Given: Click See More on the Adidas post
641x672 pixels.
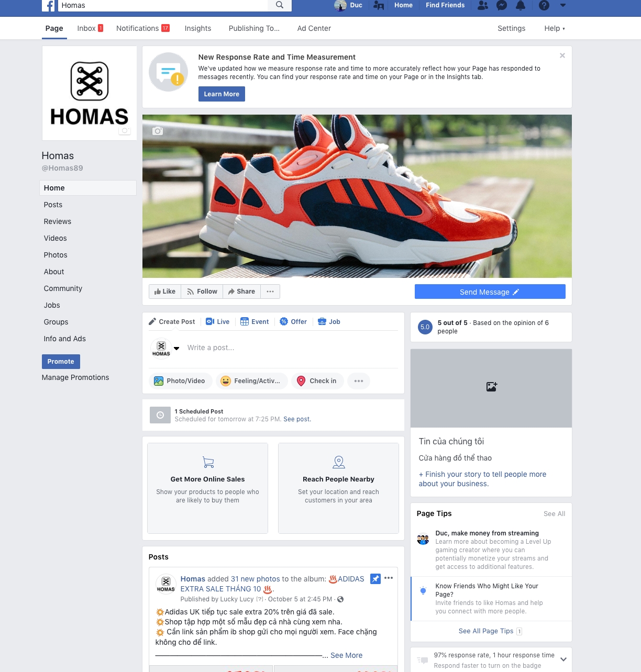Looking at the screenshot, I should (346, 655).
